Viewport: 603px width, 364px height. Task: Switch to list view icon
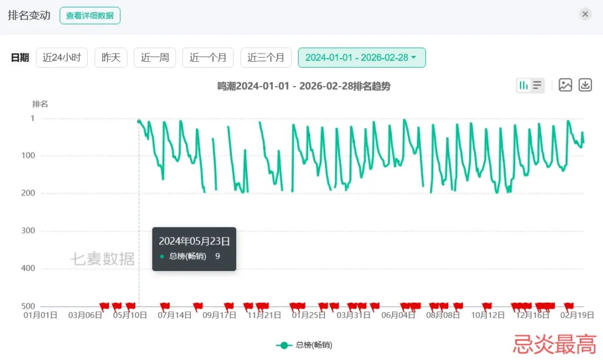click(537, 85)
